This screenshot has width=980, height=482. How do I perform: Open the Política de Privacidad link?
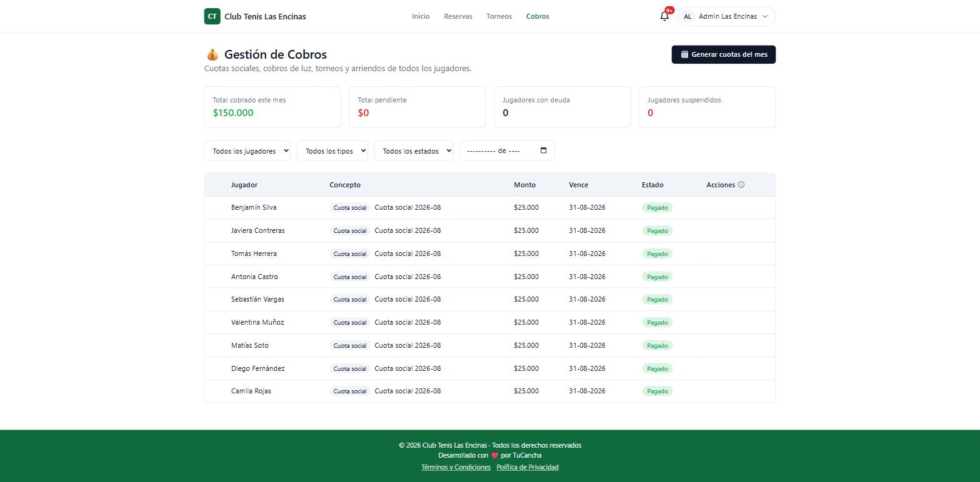[527, 467]
